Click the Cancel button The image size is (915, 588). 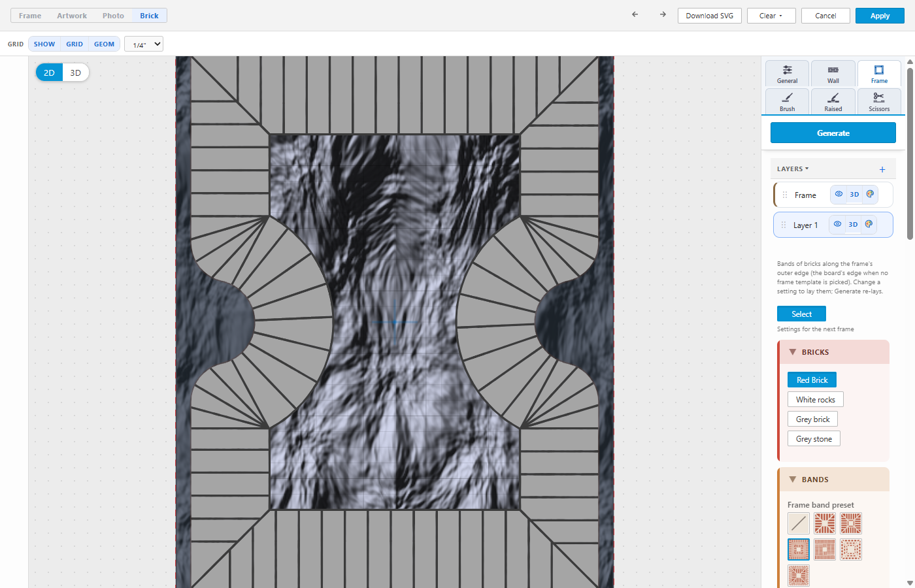click(x=825, y=16)
